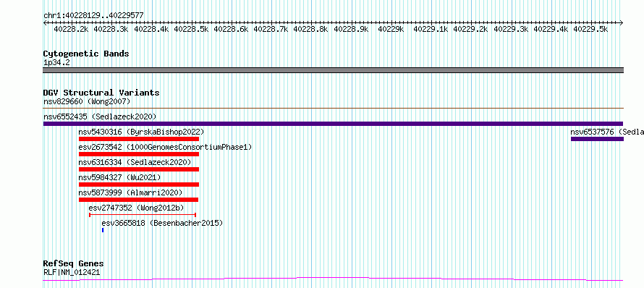This screenshot has width=644, height=288.
Task: Select the long purple nsv6552435 variant bar
Action: 333,124
